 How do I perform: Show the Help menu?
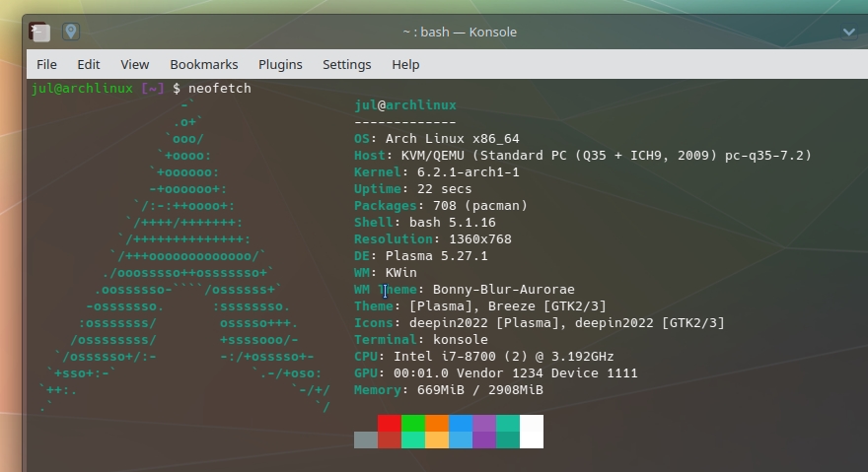pyautogui.click(x=405, y=64)
